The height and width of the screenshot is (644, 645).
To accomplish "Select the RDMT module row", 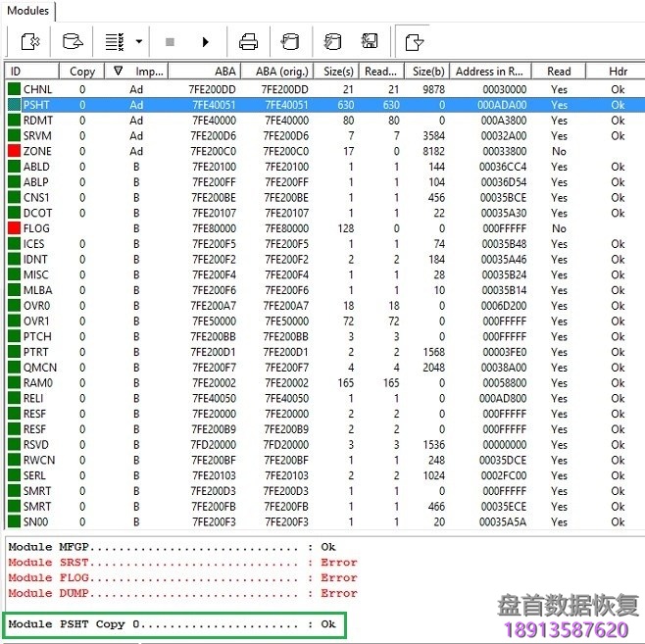I will pos(325,121).
